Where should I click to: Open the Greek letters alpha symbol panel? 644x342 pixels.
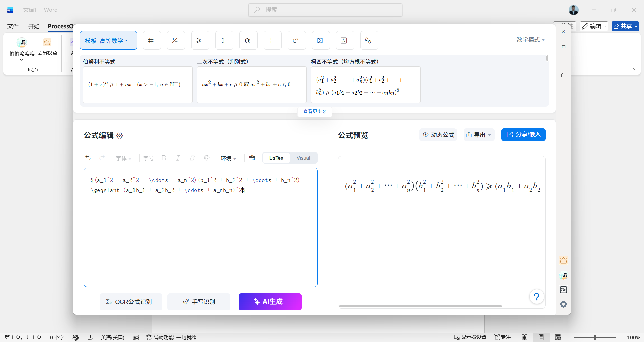pos(248,41)
